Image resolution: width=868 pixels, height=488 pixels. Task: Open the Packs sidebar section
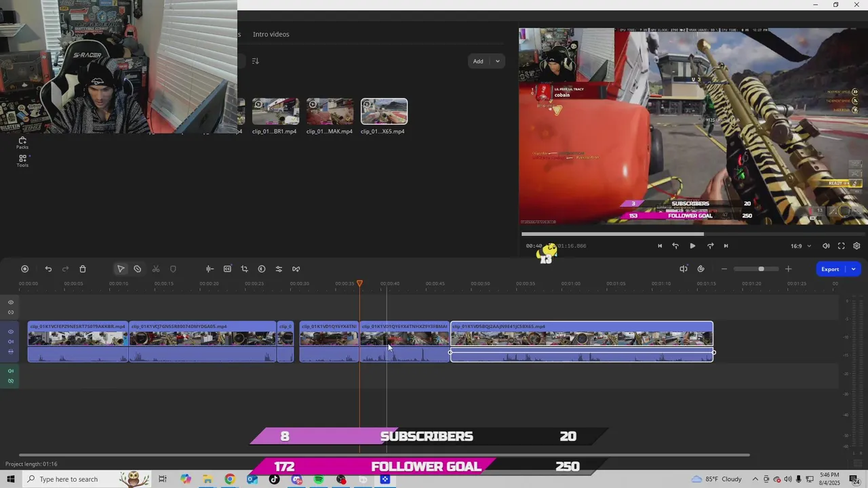(22, 142)
